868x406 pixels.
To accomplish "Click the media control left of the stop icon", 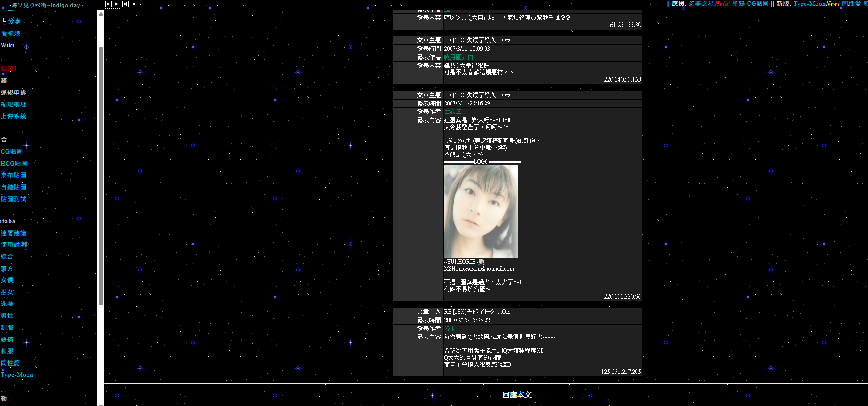I will [125, 4].
